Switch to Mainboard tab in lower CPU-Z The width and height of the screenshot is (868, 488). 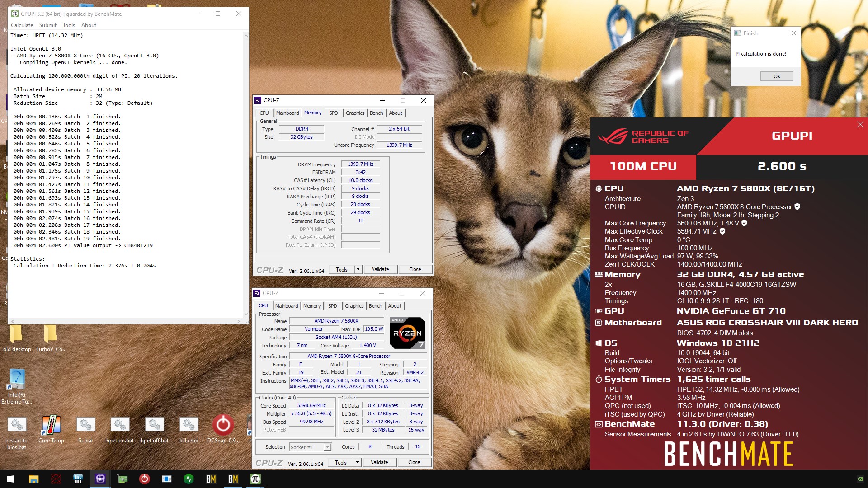286,306
